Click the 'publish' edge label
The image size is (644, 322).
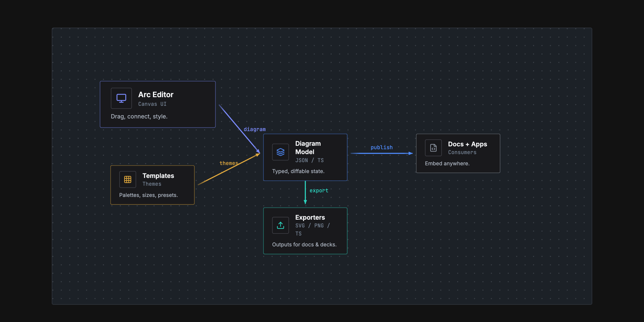382,147
